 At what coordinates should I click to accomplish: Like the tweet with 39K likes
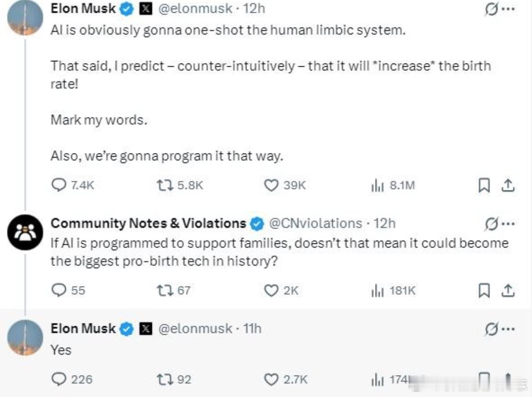pyautogui.click(x=271, y=185)
